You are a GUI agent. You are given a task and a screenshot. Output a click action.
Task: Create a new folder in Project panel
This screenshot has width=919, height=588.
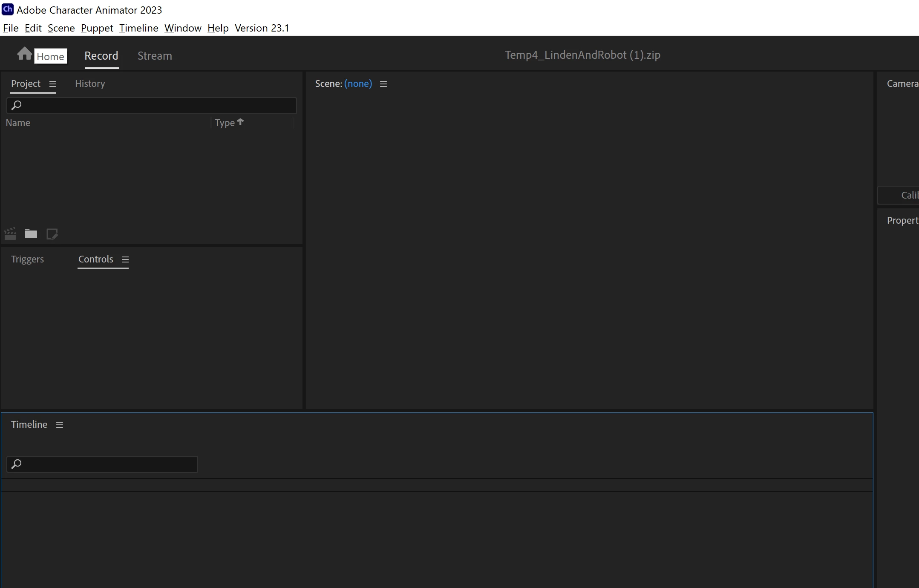coord(31,234)
